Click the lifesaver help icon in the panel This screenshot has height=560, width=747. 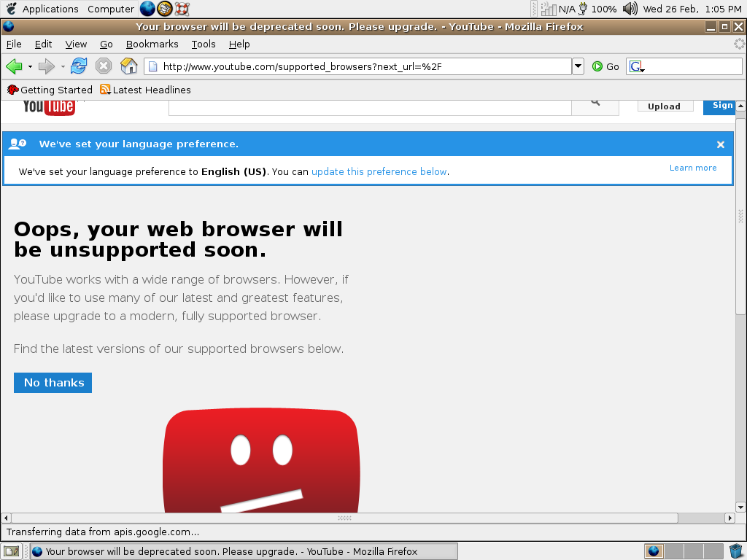182,9
